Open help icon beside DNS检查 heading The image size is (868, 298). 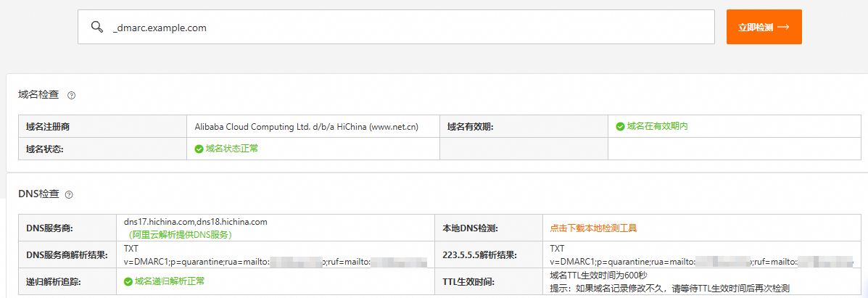tap(70, 194)
